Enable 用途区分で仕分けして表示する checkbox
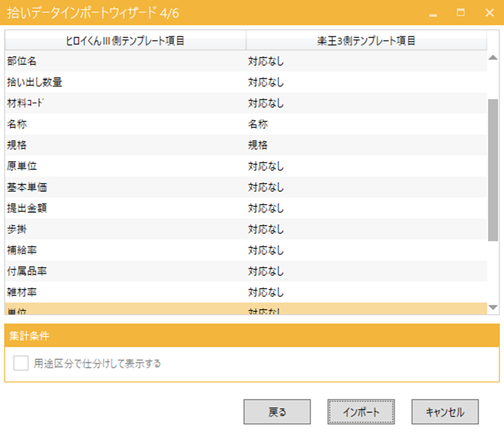Viewport: 504px width, 437px height. pyautogui.click(x=21, y=364)
